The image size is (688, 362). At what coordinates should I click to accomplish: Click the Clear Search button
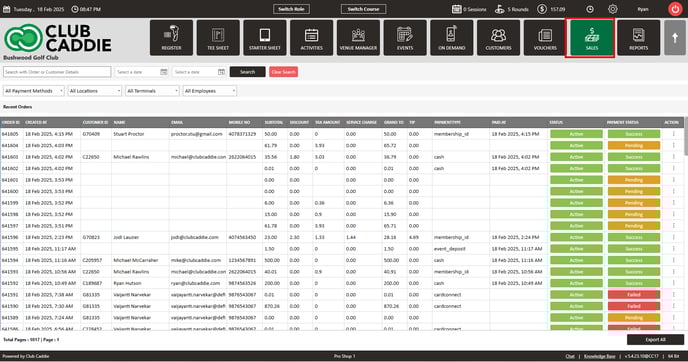coord(283,72)
